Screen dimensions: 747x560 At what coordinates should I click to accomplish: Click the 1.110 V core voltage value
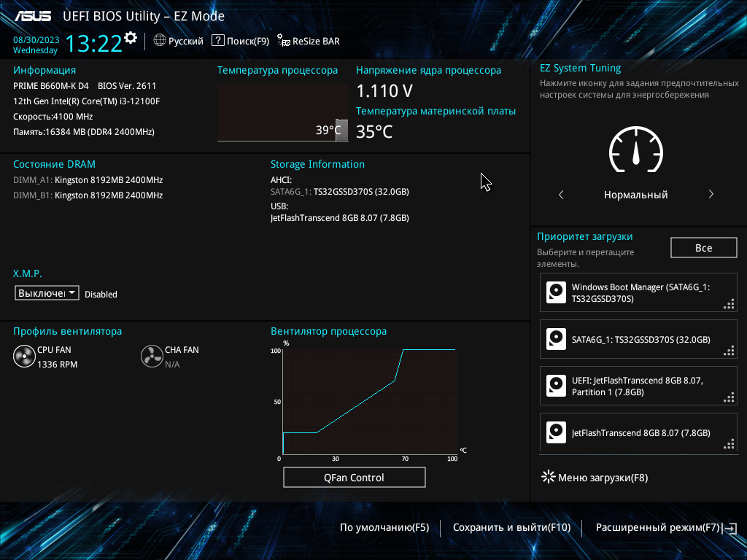(x=384, y=91)
